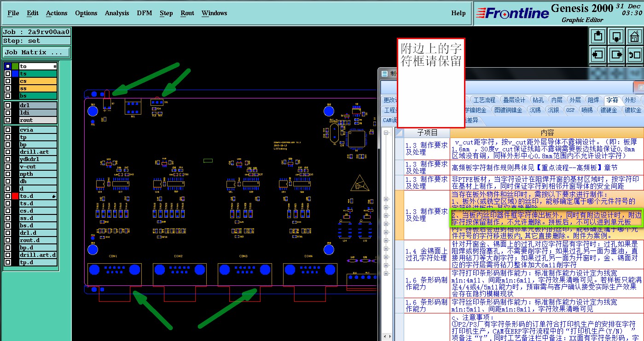Image resolution: width=644 pixels, height=341 pixels.
Task: Switch to the 外形 tab
Action: pyautogui.click(x=630, y=100)
